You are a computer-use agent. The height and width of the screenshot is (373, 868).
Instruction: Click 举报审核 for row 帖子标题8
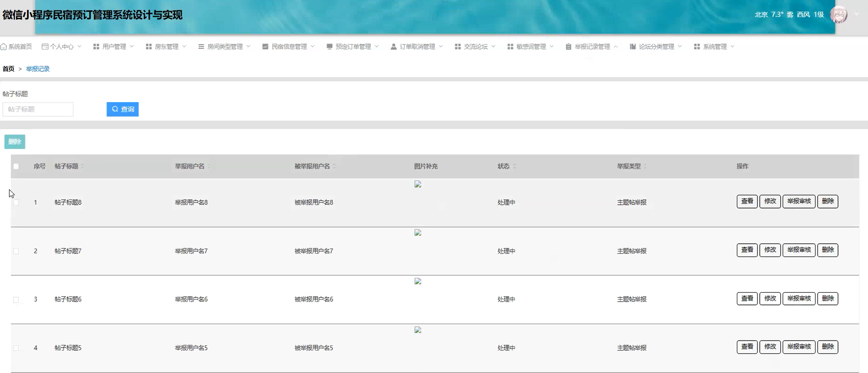799,201
